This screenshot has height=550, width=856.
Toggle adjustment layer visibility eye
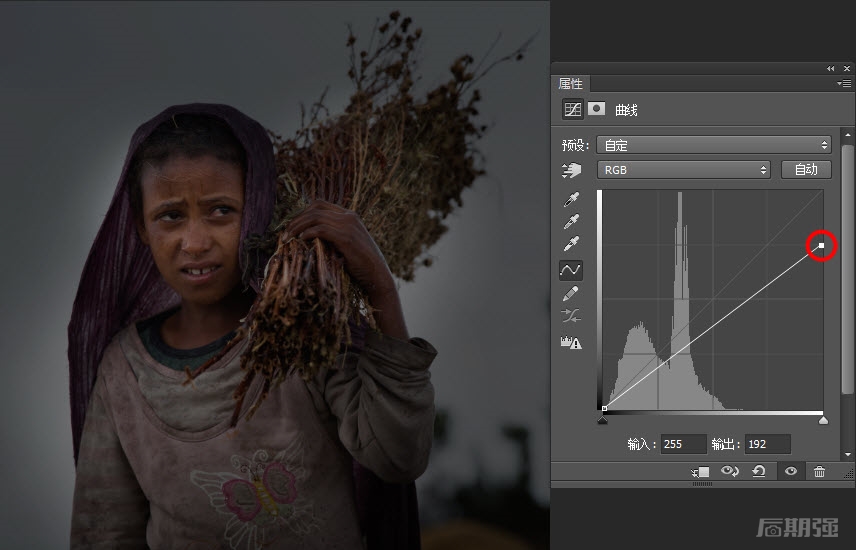790,471
